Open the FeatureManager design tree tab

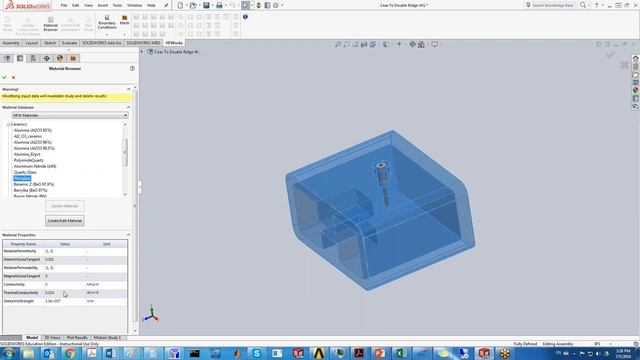(7, 58)
